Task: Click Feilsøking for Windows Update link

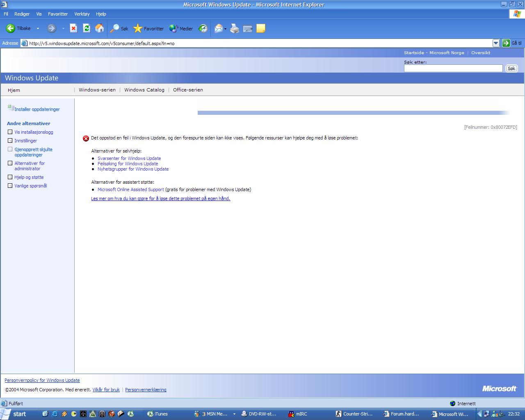Action: (128, 164)
